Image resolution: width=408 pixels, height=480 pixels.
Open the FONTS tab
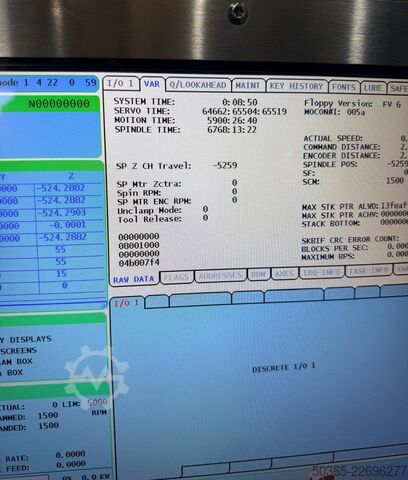tap(344, 87)
